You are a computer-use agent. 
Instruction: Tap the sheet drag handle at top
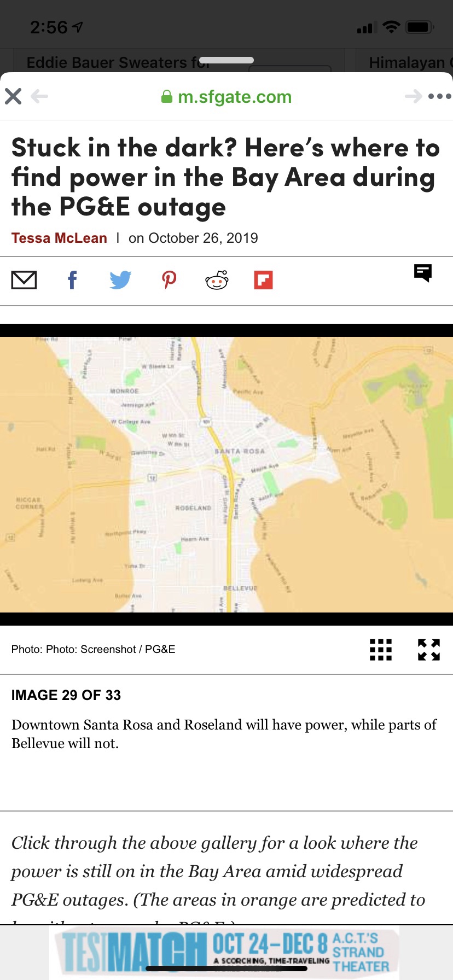[226, 60]
